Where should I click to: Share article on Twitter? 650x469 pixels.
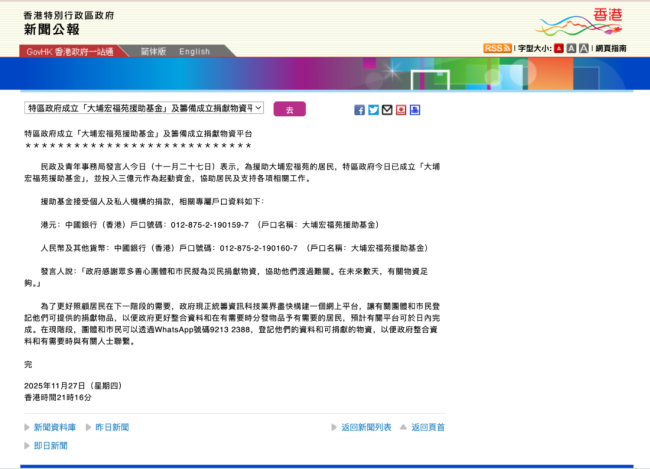tap(373, 110)
